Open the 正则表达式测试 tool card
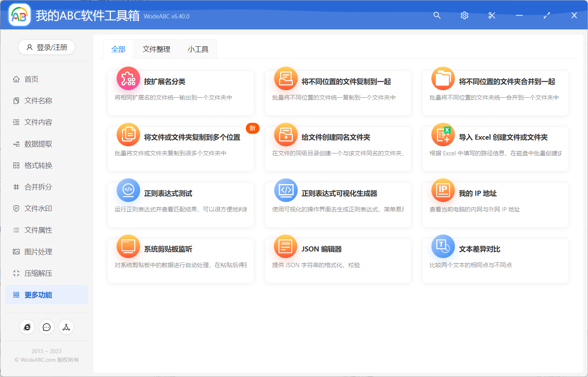Image resolution: width=588 pixels, height=377 pixels. tap(180, 204)
